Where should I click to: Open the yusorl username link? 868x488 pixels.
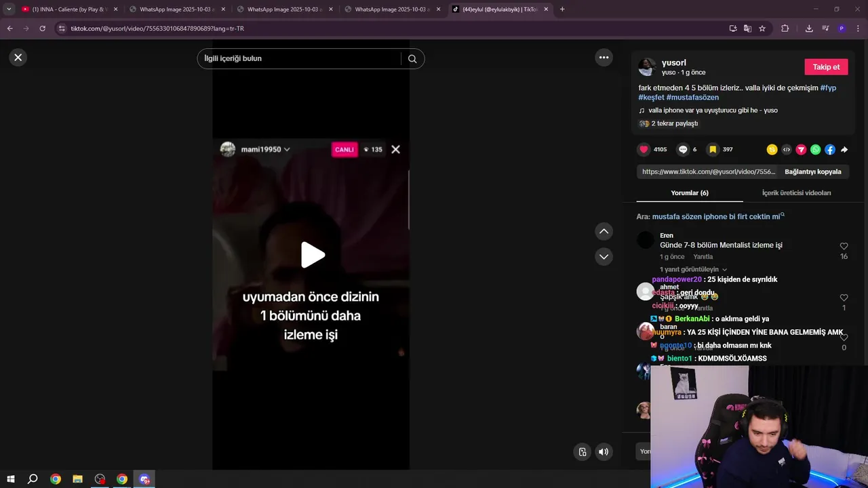673,63
